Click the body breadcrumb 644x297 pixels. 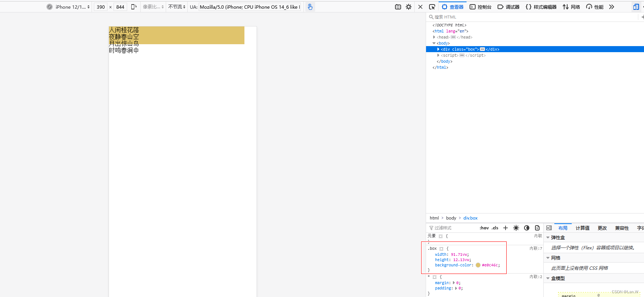click(451, 218)
